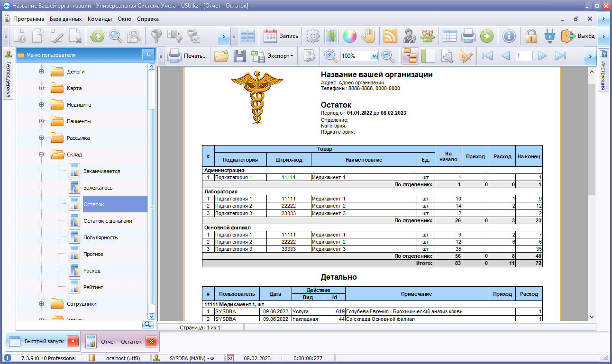Go to the last report page
The height and width of the screenshot is (364, 612).
tap(561, 56)
